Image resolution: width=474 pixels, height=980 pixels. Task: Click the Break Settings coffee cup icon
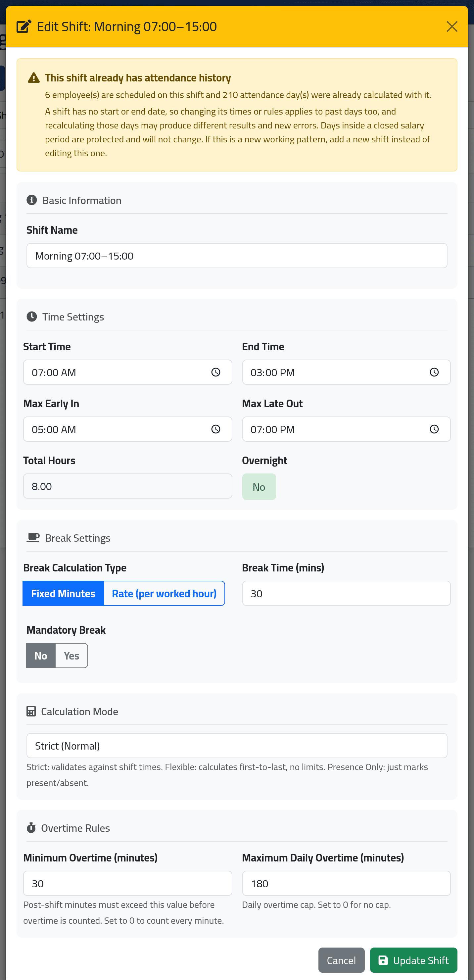[33, 538]
